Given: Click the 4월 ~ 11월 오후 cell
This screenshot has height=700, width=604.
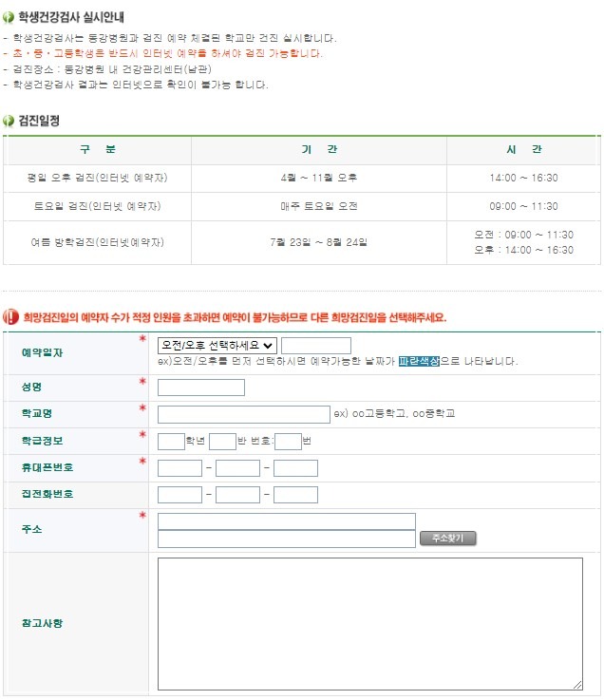Looking at the screenshot, I should 319,178.
